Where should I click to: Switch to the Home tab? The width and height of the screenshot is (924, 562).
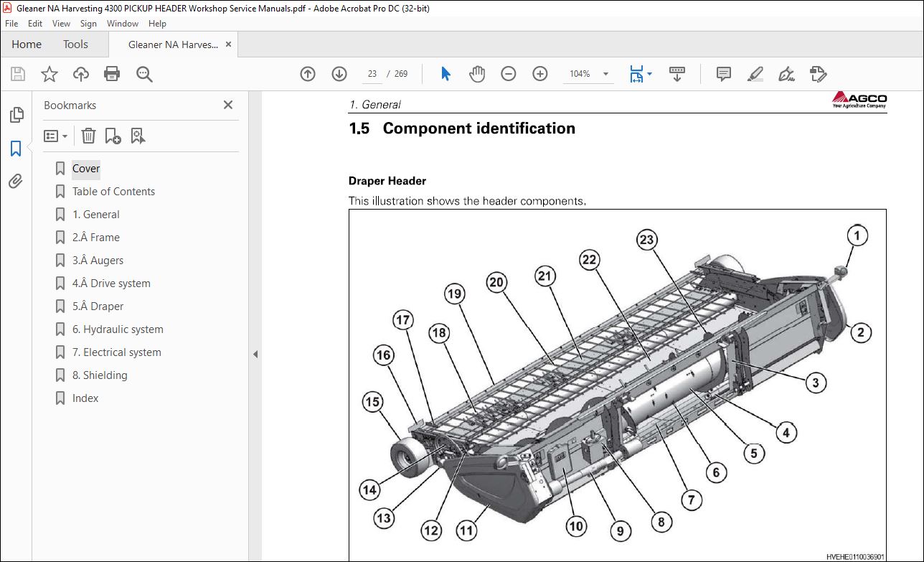27,45
